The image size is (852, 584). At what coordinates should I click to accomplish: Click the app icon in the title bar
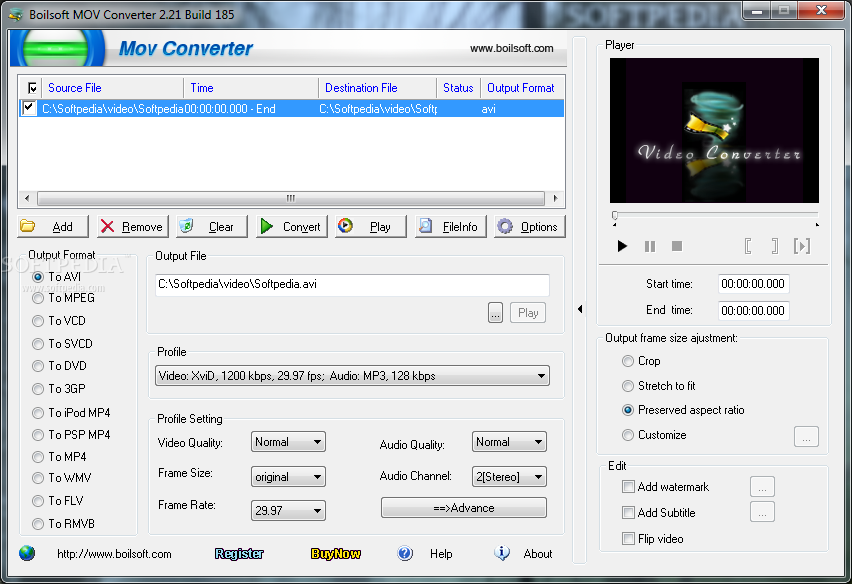(16, 15)
